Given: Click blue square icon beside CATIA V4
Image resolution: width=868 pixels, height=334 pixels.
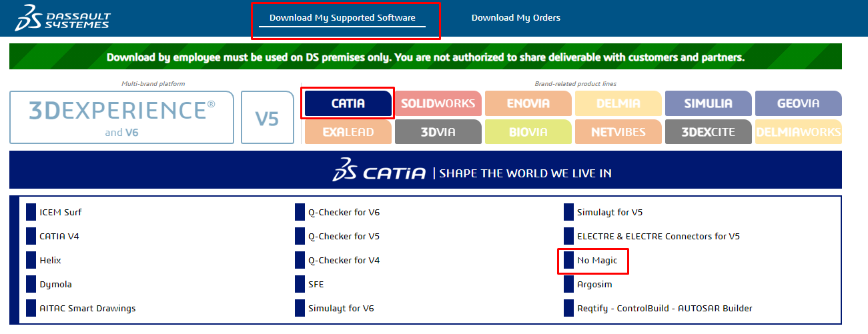Looking at the screenshot, I should point(31,236).
